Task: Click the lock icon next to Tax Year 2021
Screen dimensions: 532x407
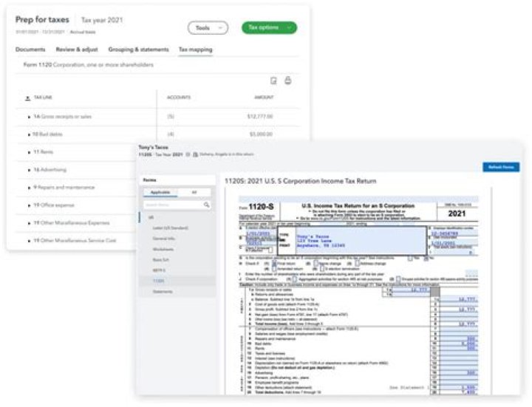Action: coord(187,154)
